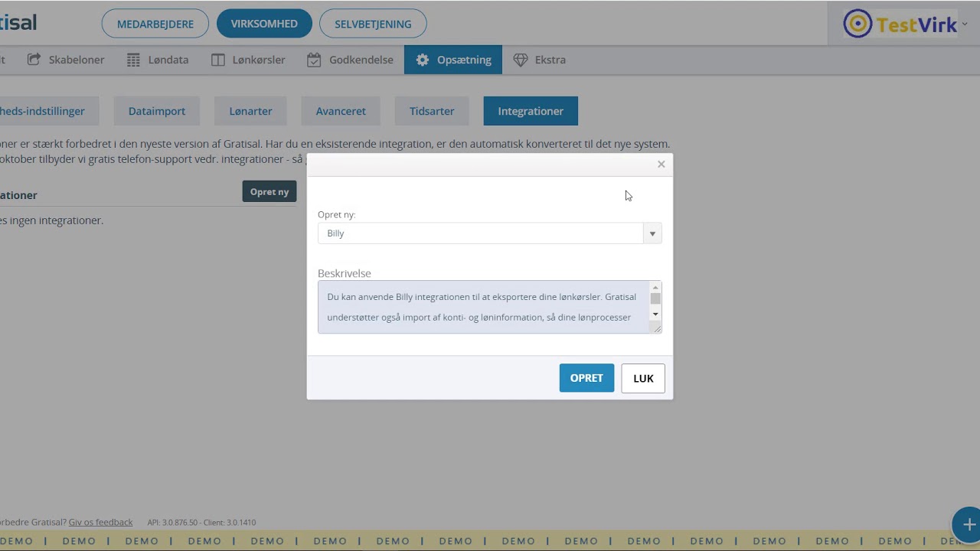Image resolution: width=980 pixels, height=551 pixels.
Task: Expand the TestVirk company menu chevron
Action: (965, 24)
